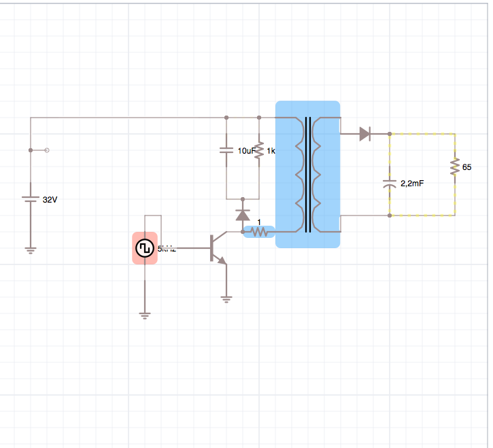Select the 1k resistor symbol

259,150
